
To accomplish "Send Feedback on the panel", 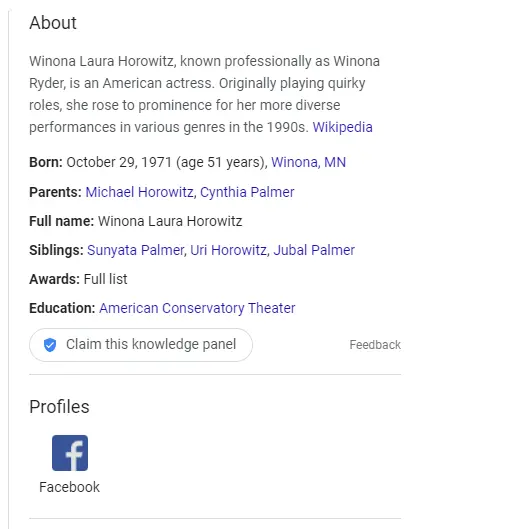I will [375, 345].
